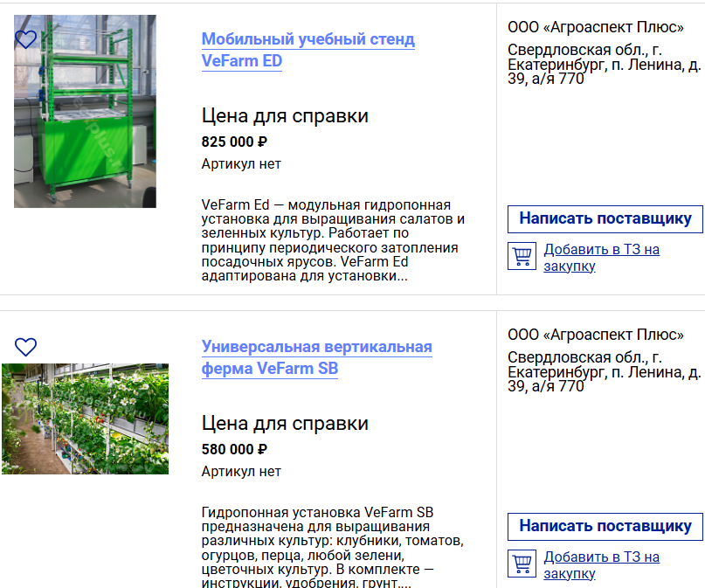The image size is (705, 588).
Task: Click Цена для справки heading for VeFarm SB
Action: point(285,424)
